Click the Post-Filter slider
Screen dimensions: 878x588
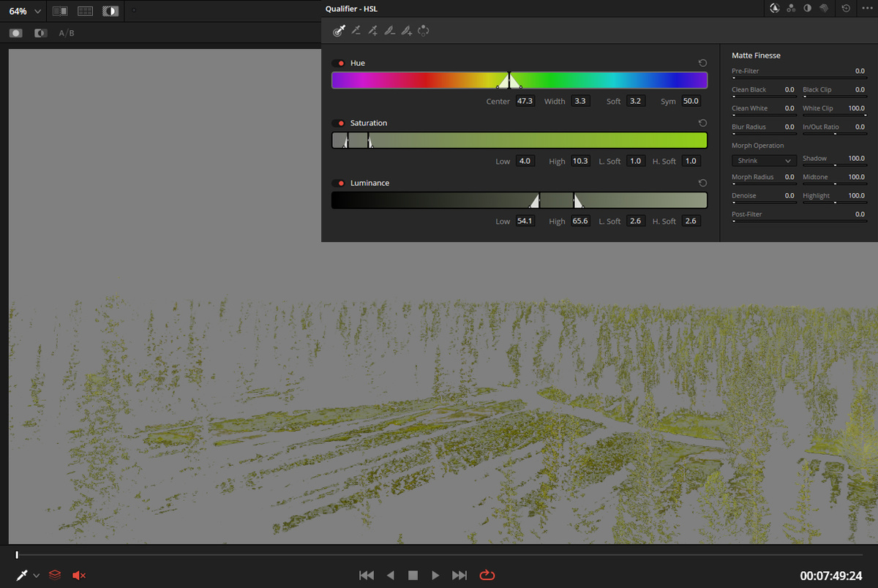pyautogui.click(x=798, y=220)
